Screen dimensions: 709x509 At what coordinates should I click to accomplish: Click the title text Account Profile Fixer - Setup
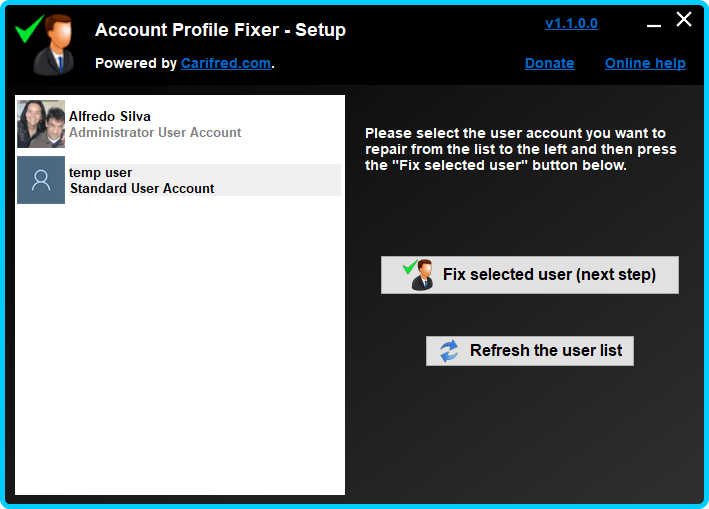click(x=220, y=30)
